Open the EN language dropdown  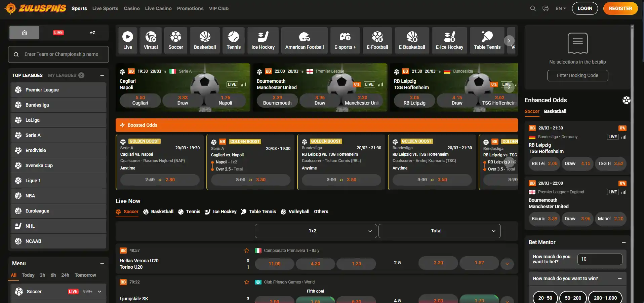(x=561, y=8)
